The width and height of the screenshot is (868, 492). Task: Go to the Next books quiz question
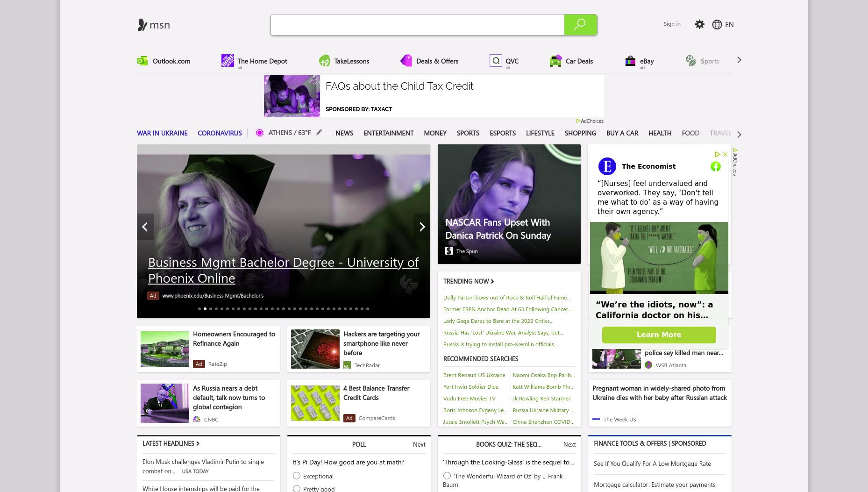(x=569, y=444)
